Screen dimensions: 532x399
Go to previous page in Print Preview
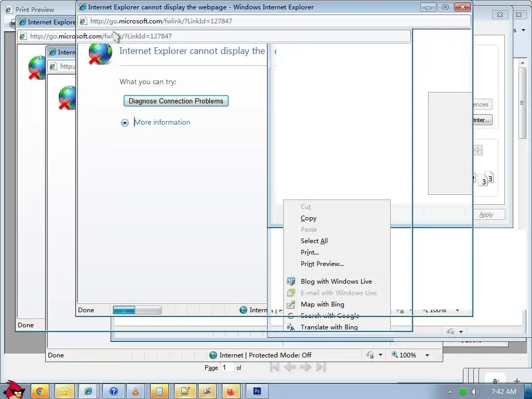click(x=289, y=367)
